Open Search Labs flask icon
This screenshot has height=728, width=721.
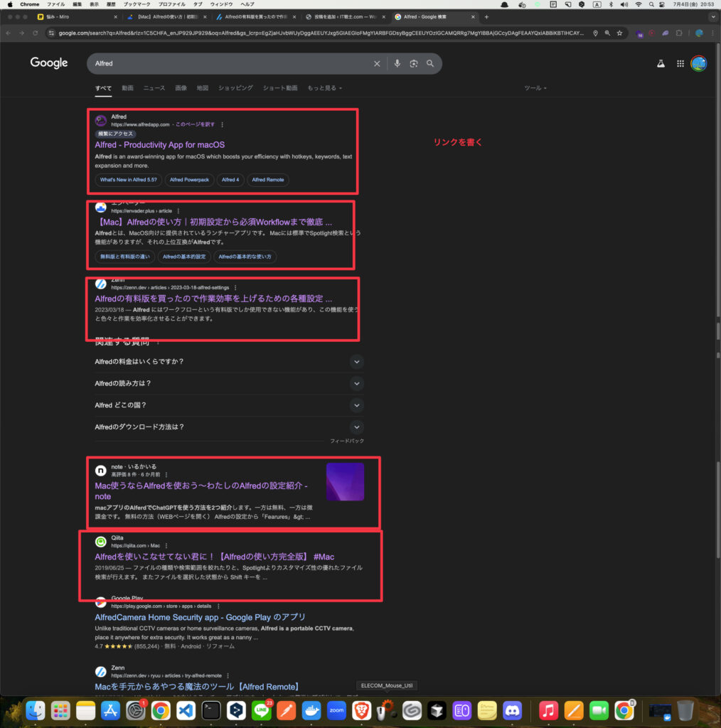(x=661, y=63)
